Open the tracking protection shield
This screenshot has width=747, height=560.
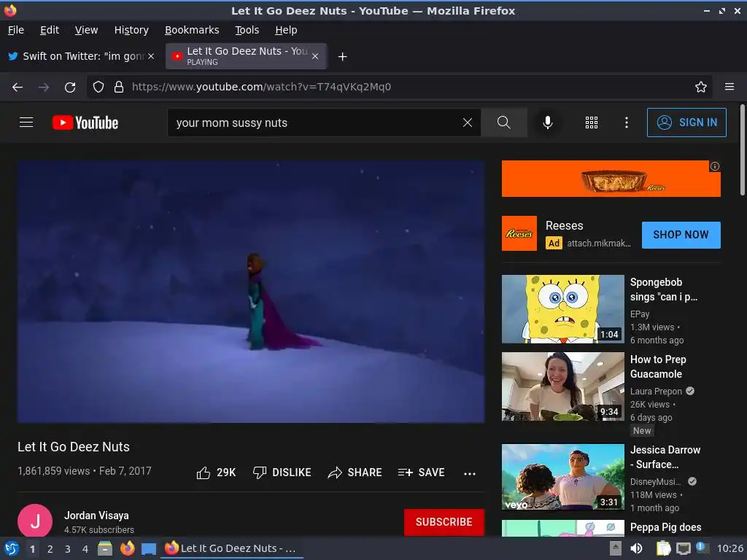tap(98, 87)
